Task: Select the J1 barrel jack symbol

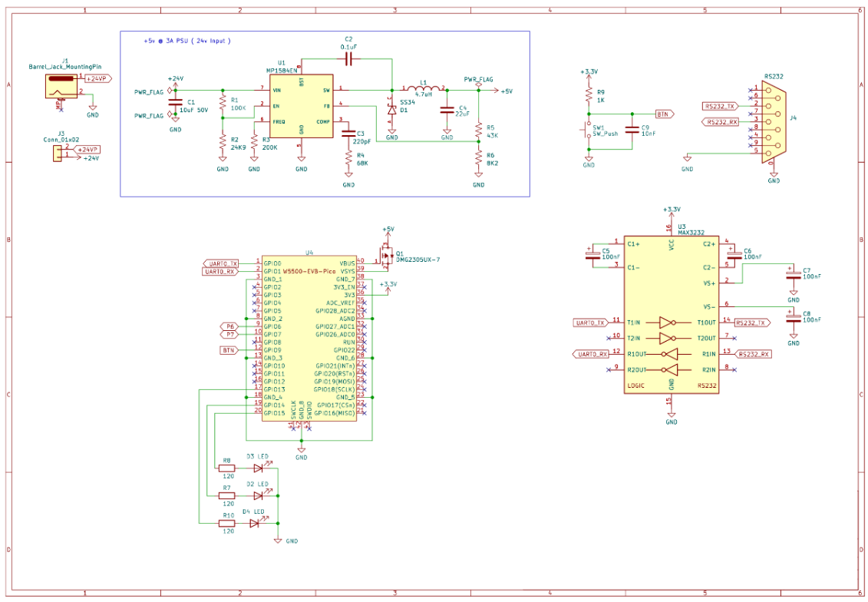Action: tap(61, 86)
